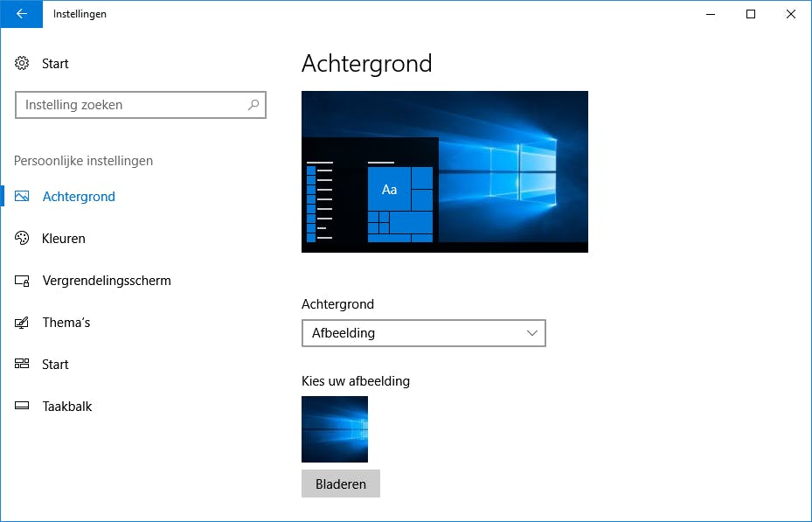Click the Vergrendelingsscherm lock screen icon
This screenshot has width=812, height=522.
(21, 280)
